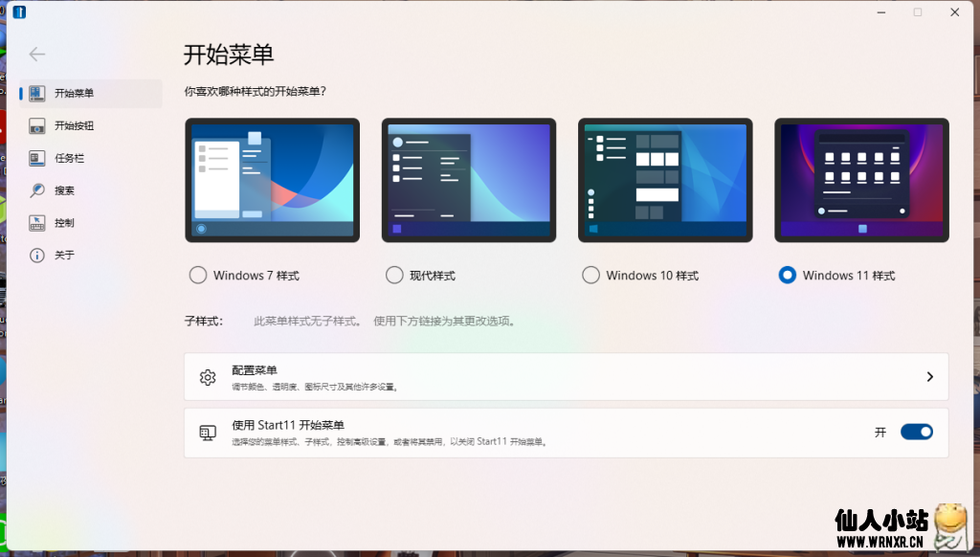Open the 控制 sidebar section
The height and width of the screenshot is (557, 980).
click(x=38, y=222)
